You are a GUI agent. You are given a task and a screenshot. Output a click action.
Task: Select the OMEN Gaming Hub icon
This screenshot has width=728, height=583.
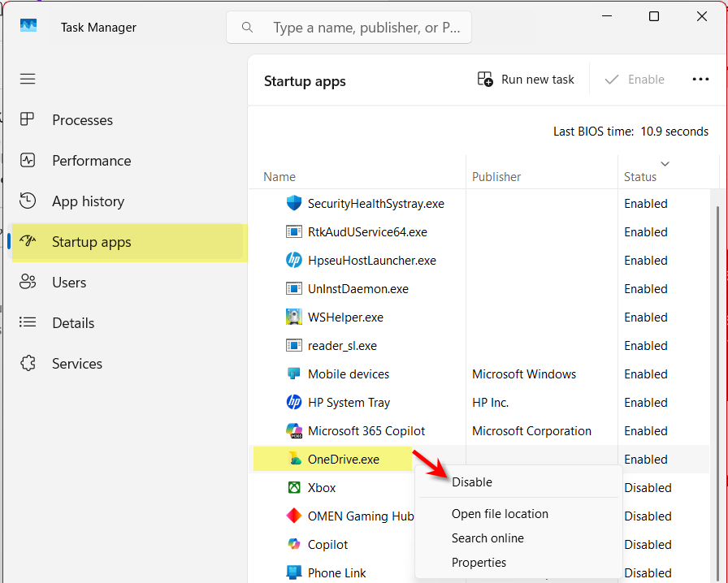point(294,516)
